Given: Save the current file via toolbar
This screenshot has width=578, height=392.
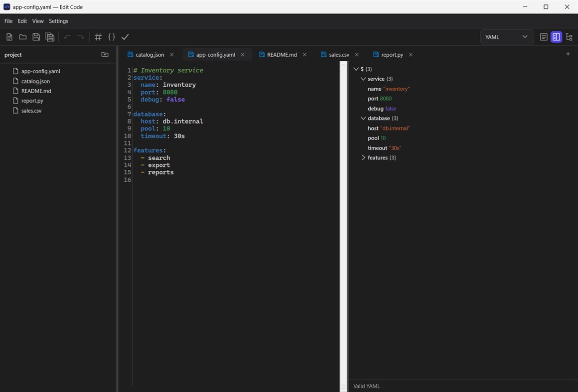Looking at the screenshot, I should coord(36,37).
